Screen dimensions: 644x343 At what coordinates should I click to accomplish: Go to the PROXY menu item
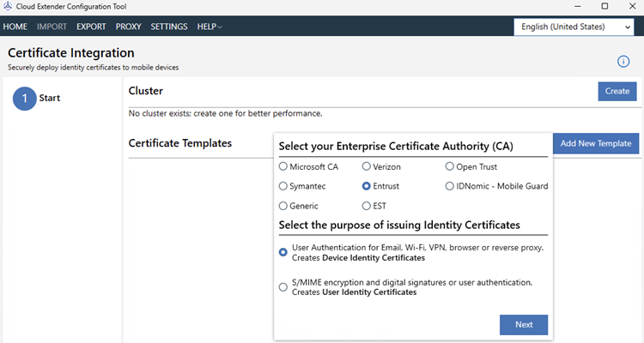129,27
